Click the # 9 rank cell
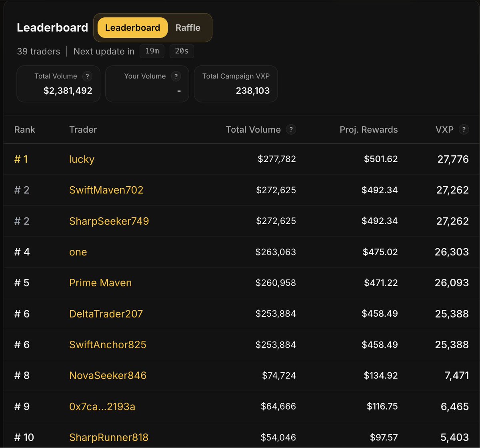This screenshot has height=448, width=480. [x=22, y=407]
